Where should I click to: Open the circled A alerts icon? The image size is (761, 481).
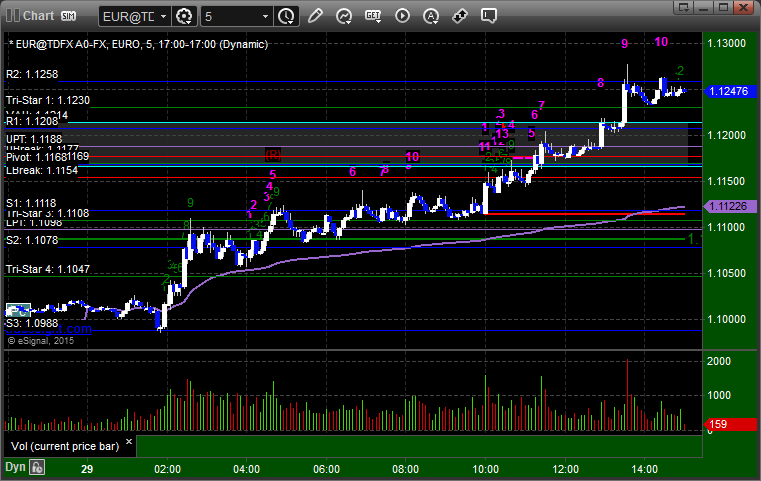[x=431, y=16]
